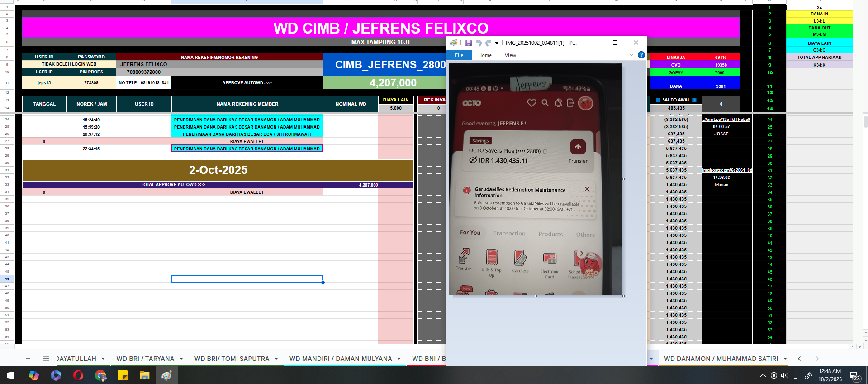The image size is (868, 384).
Task: Open the volume control in system tray
Action: (784, 375)
